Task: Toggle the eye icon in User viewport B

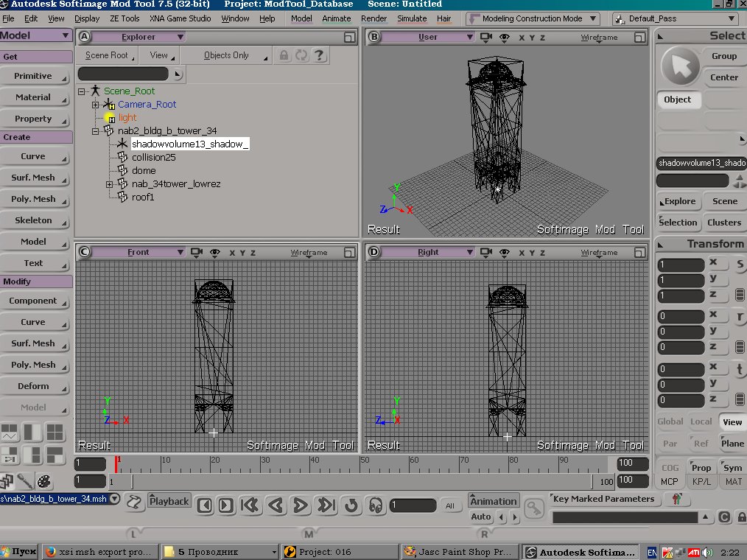Action: pyautogui.click(x=505, y=37)
